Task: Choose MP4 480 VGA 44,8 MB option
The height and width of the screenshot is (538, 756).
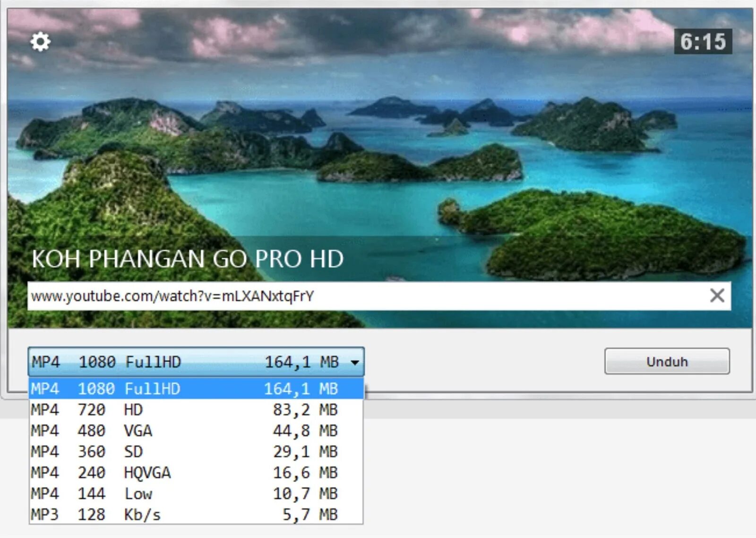Action: 196,431
